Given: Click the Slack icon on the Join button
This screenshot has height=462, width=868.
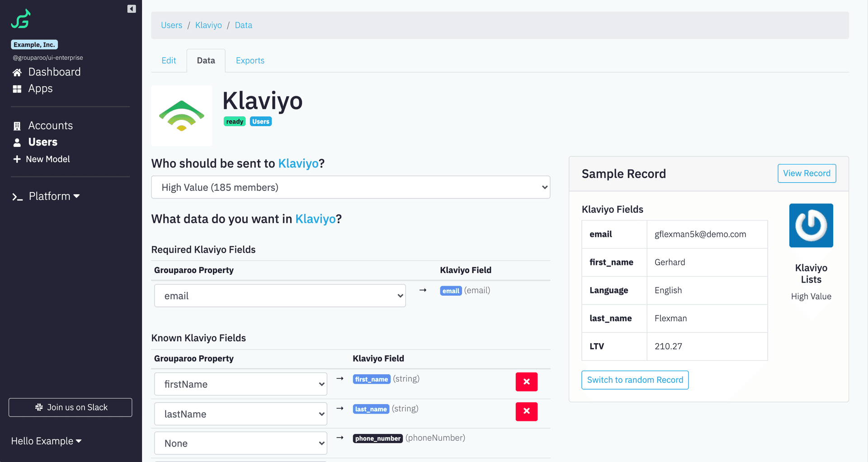Looking at the screenshot, I should pos(39,407).
